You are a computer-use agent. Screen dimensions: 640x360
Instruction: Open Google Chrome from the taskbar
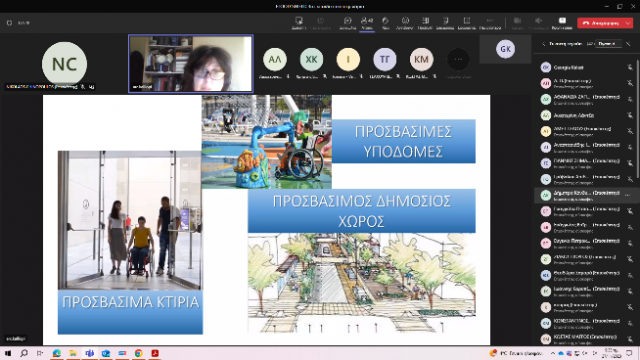pyautogui.click(x=138, y=353)
